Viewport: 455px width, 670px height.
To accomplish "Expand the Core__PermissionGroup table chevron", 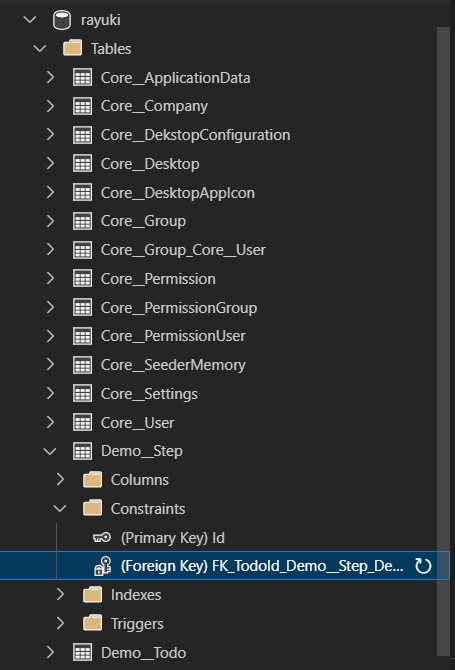I will click(50, 307).
